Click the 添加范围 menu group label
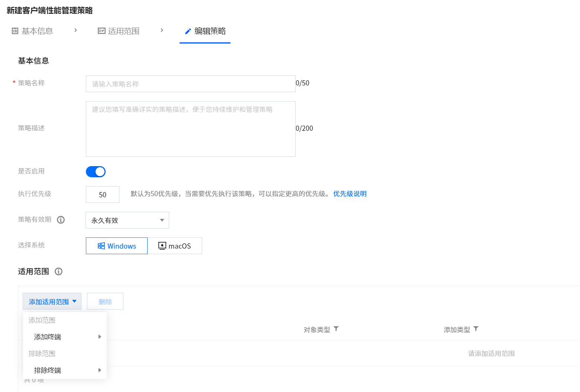 [x=42, y=320]
